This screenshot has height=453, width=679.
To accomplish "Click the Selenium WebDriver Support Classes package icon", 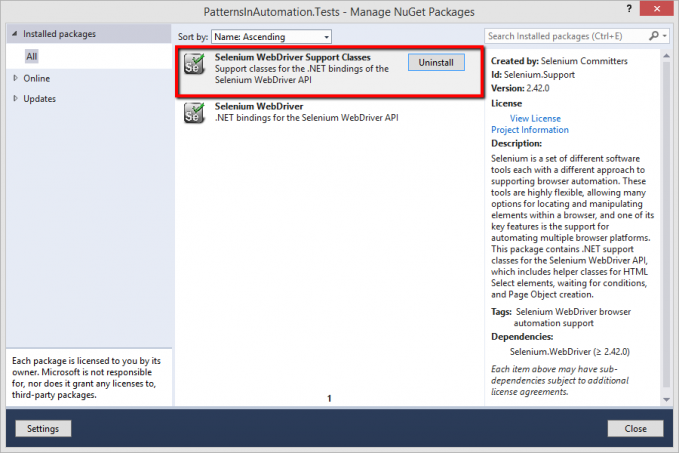I will pyautogui.click(x=194, y=64).
